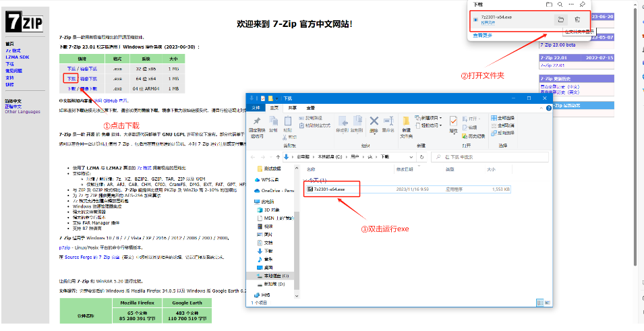Click the 在 下载 中搜索 search box
Viewport: 644px width, 331px height.
[x=490, y=157]
